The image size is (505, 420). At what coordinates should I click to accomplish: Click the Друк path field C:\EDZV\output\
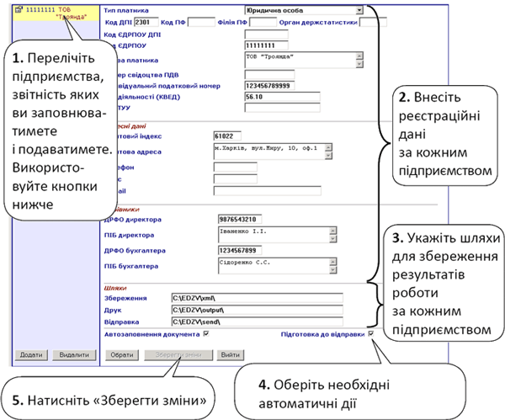pyautogui.click(x=257, y=310)
